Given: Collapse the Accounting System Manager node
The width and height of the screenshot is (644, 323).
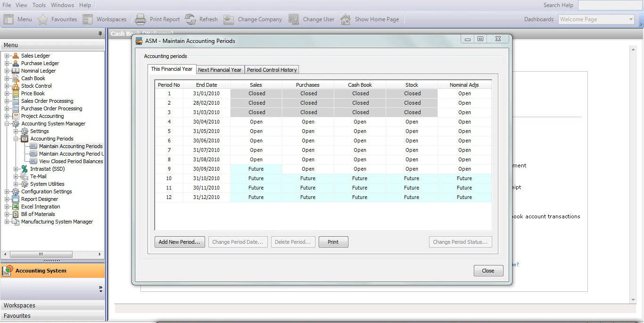Looking at the screenshot, I should pos(7,124).
